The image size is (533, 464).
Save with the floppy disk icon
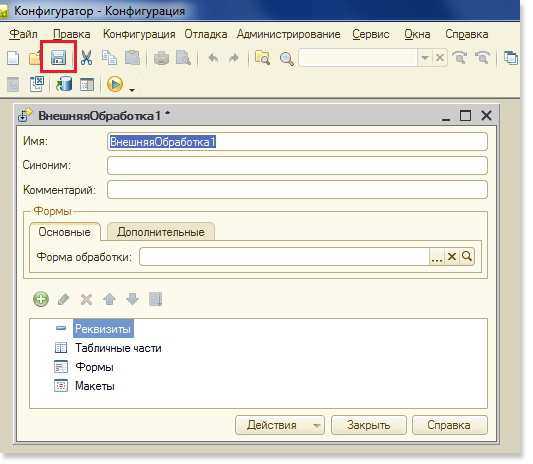(x=58, y=57)
